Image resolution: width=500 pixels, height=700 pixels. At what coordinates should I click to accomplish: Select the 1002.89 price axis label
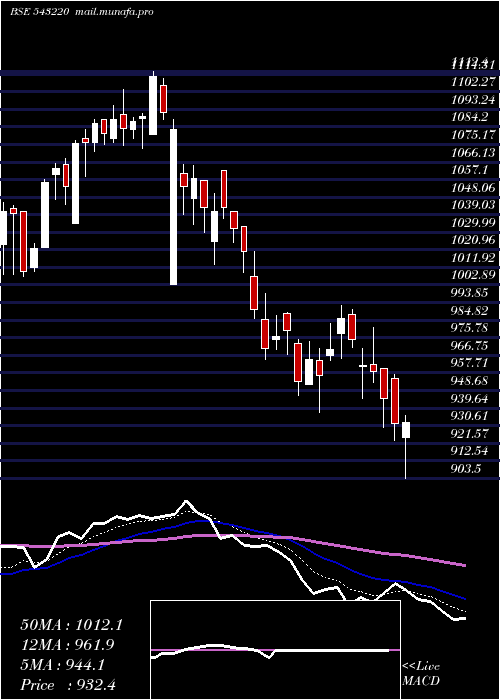pos(473,275)
